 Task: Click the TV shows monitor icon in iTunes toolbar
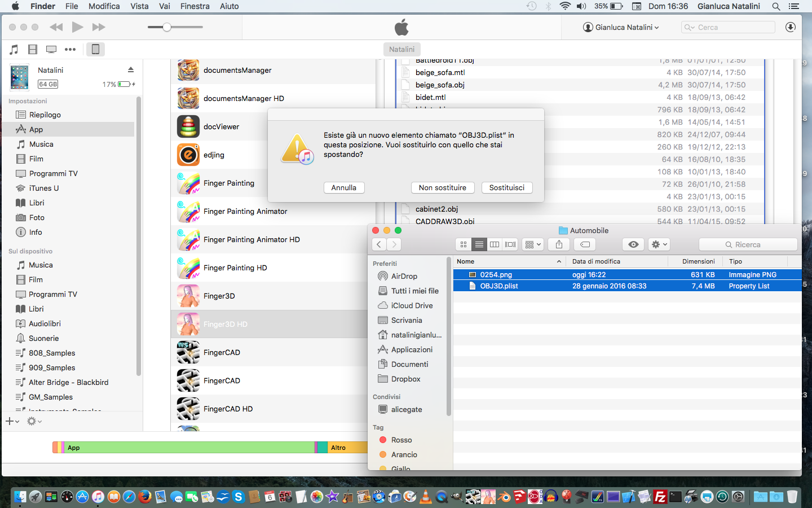[x=51, y=49]
